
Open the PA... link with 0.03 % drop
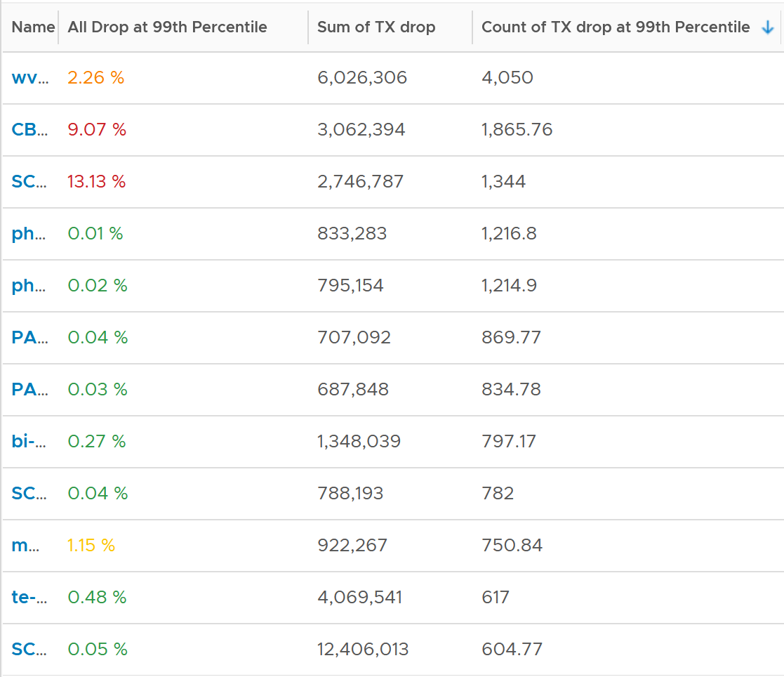(x=30, y=389)
